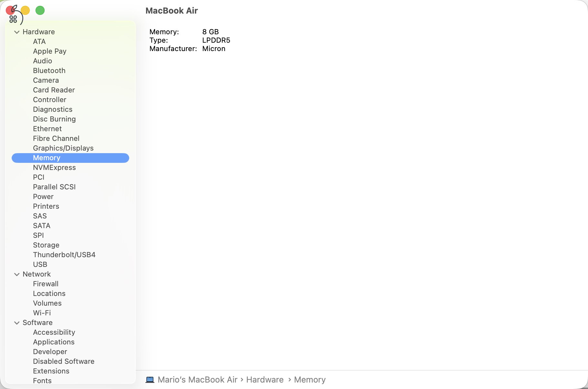588x389 pixels.
Task: Click Hardware in the bottom path bar
Action: click(265, 380)
